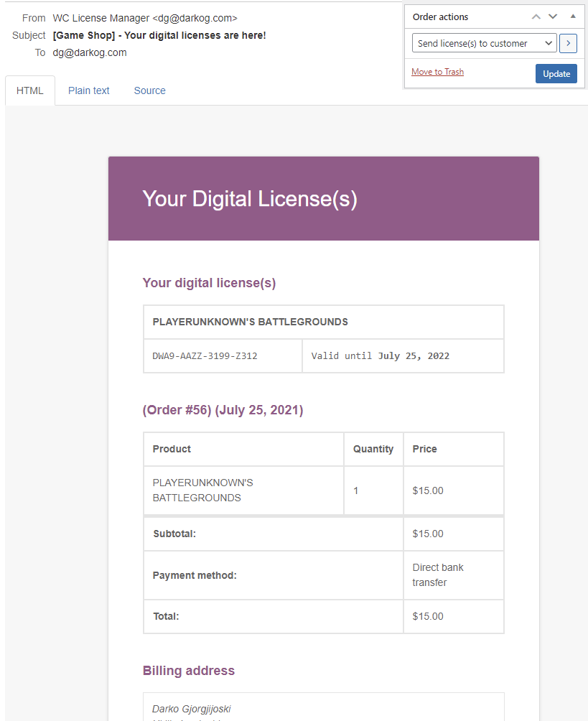Click the license key DWA9-AAZZ-3199-Z312
This screenshot has width=588, height=721.
tap(205, 356)
